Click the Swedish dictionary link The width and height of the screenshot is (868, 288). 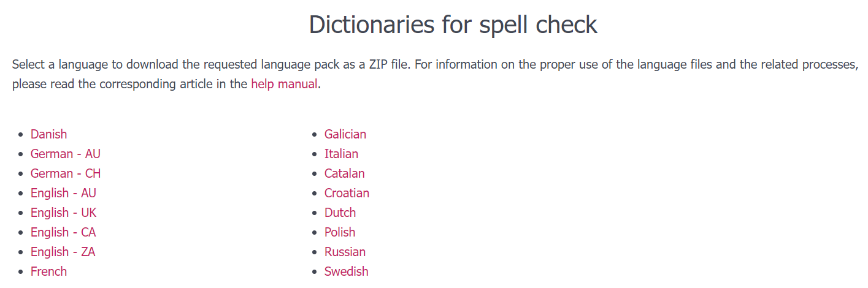[346, 271]
